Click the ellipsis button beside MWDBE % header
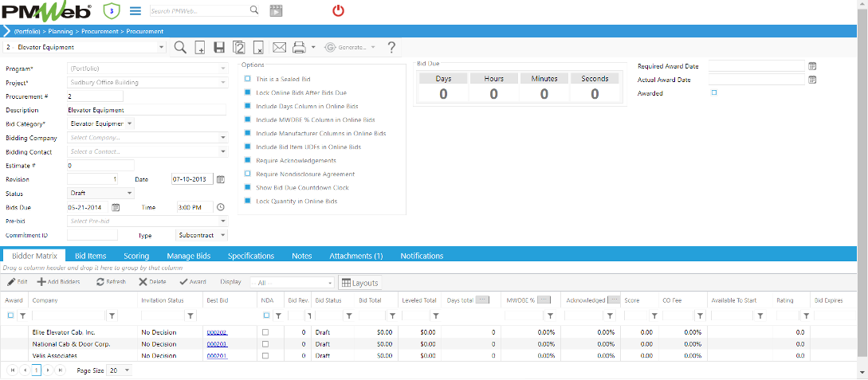This screenshot has width=868, height=380. [544, 300]
